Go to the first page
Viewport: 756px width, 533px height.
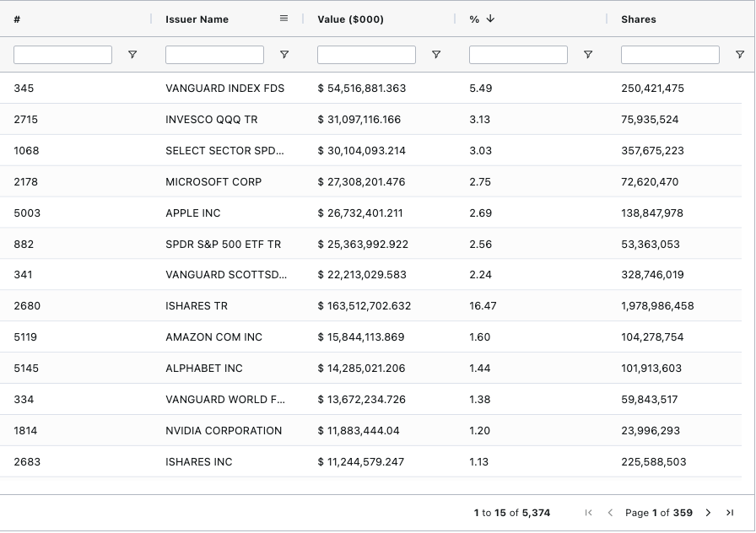[x=588, y=513]
